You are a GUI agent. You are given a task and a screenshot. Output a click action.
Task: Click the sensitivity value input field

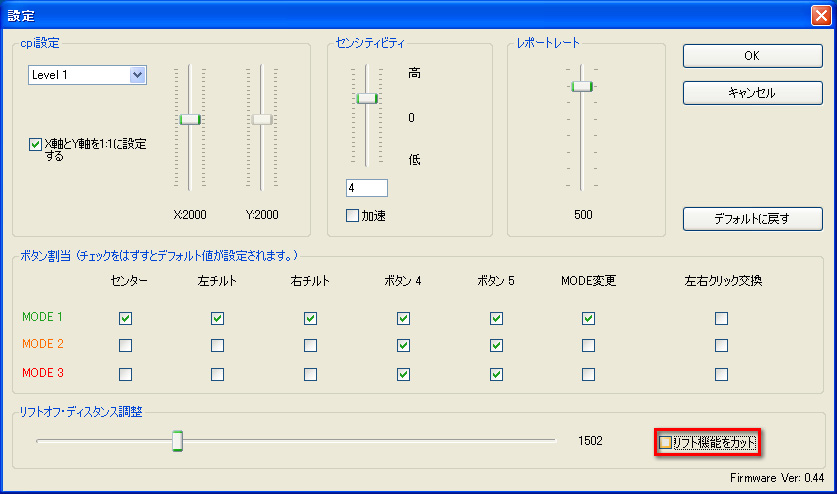click(366, 188)
